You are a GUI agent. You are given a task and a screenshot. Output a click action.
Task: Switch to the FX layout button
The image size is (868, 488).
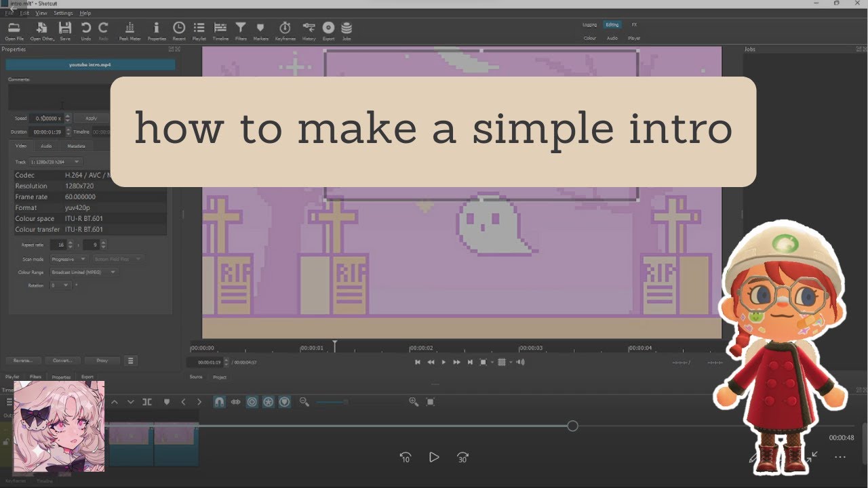(x=635, y=24)
